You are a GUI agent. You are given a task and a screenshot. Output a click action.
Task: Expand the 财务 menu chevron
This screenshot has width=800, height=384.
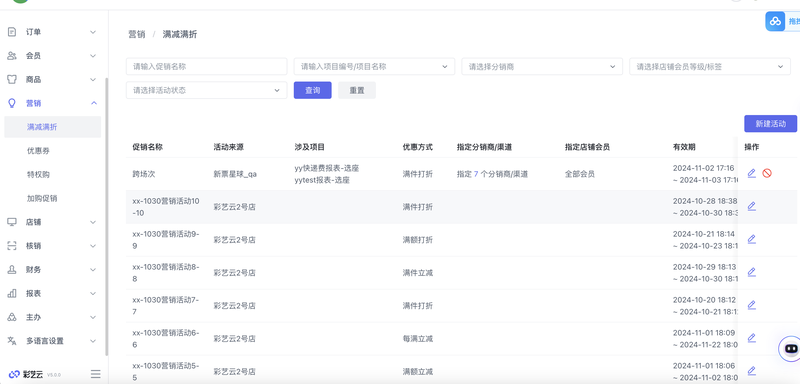(93, 269)
